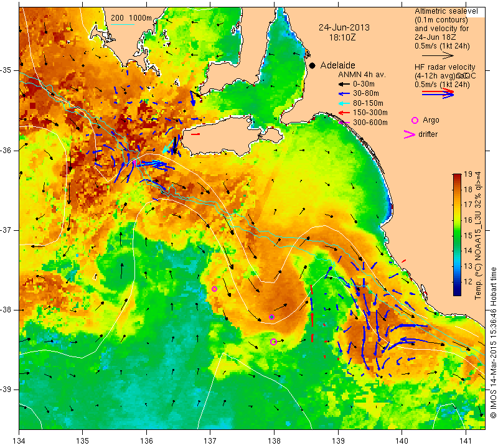498x448 pixels.
Task: Select the date label 24-Jun-2013
Action: [344, 27]
